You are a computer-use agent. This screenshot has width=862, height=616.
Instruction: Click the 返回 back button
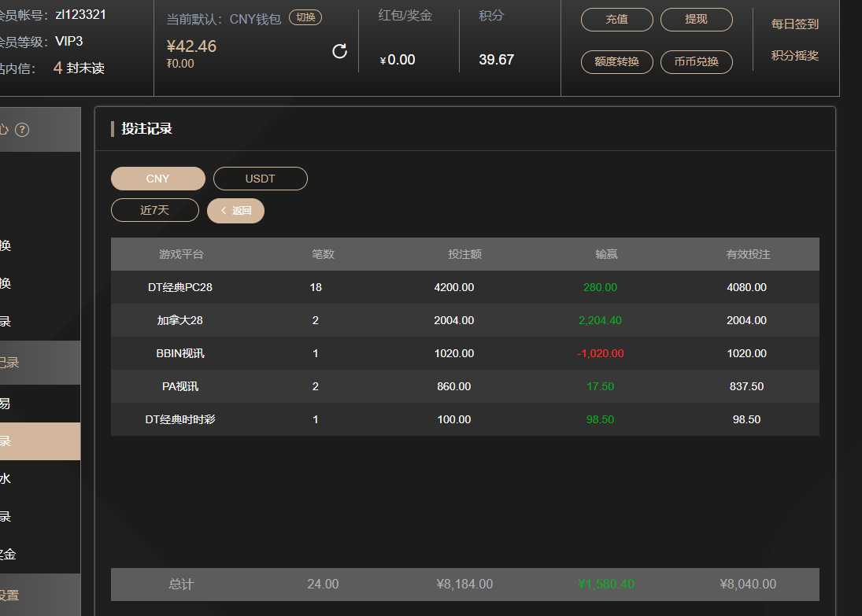pos(235,211)
